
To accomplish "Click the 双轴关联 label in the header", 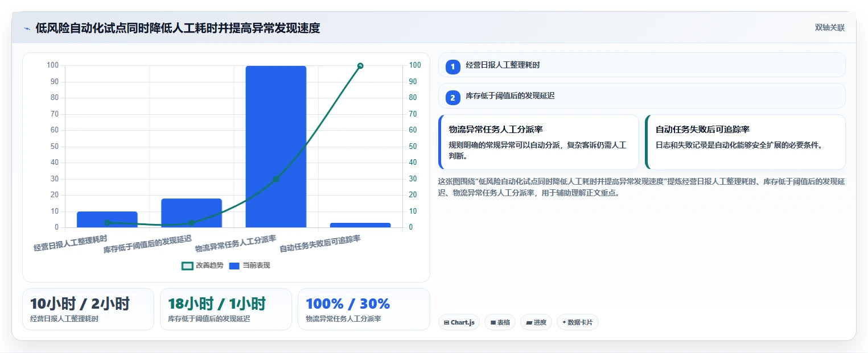I will tap(830, 28).
